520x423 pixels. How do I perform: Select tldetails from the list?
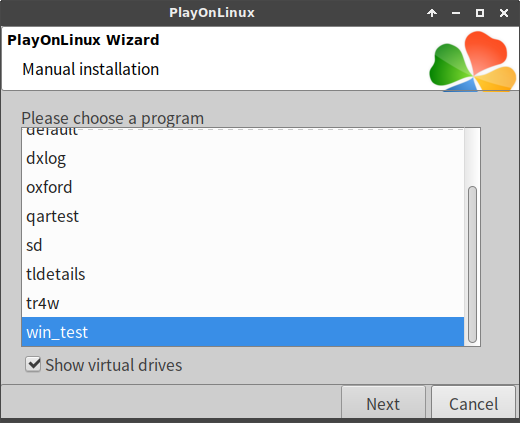click(x=243, y=274)
